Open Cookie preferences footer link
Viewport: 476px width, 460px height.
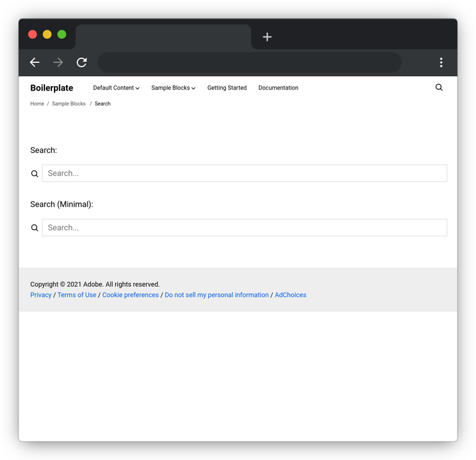point(131,295)
